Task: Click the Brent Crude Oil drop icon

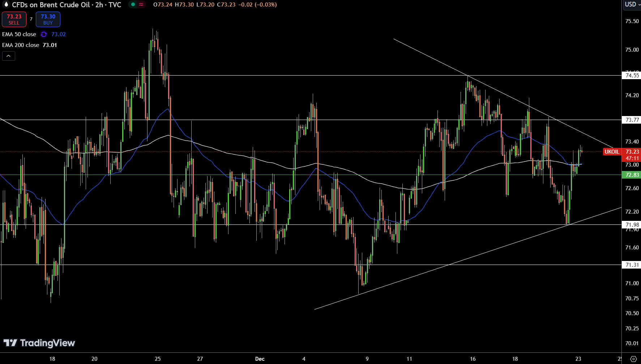Action: [x=6, y=4]
